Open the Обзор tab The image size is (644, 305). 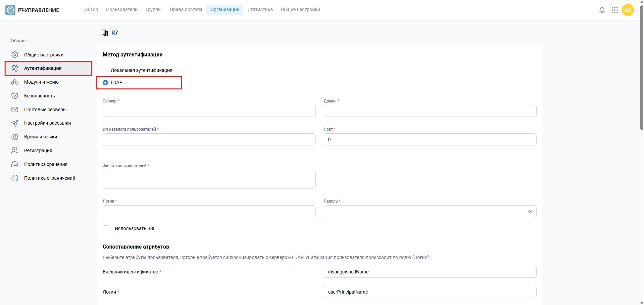pos(91,10)
